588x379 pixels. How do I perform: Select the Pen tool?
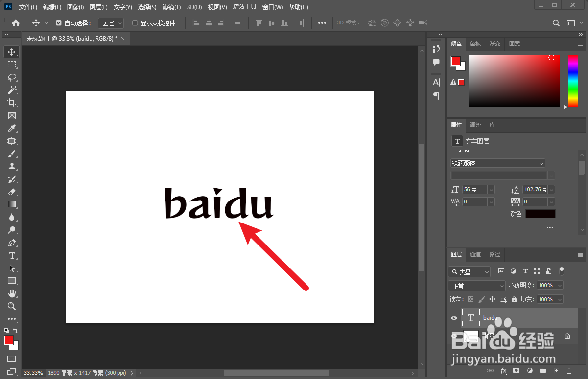click(x=12, y=243)
